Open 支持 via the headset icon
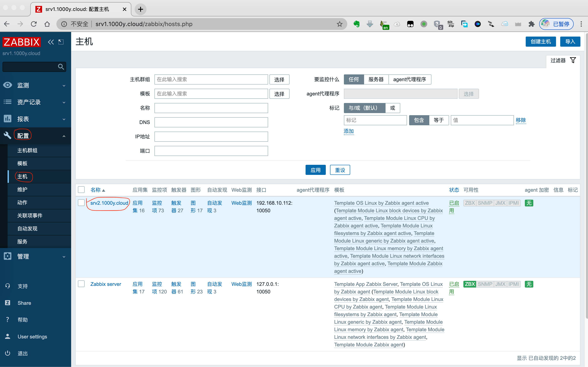Viewport: 588px width, 367px height. point(8,286)
